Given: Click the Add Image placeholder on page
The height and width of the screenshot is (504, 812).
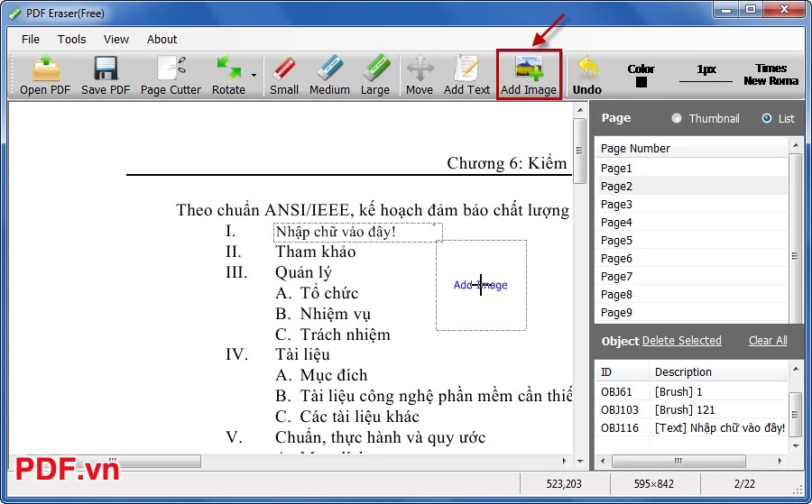Looking at the screenshot, I should coord(481,285).
